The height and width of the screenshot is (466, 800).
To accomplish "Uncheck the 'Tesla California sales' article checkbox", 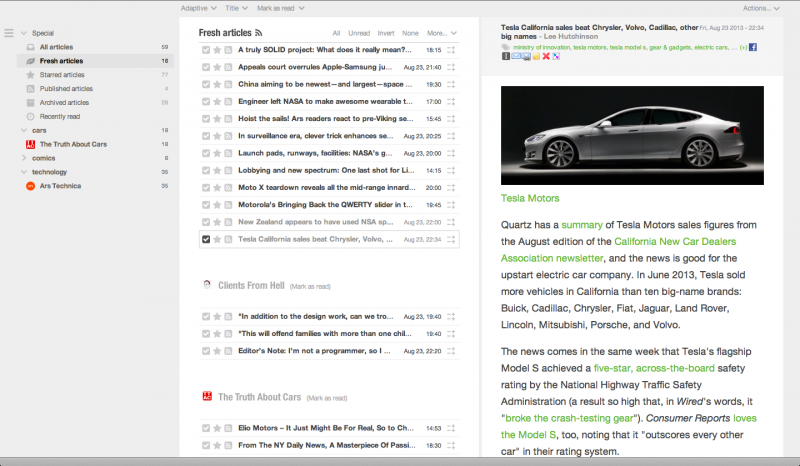I will point(206,239).
